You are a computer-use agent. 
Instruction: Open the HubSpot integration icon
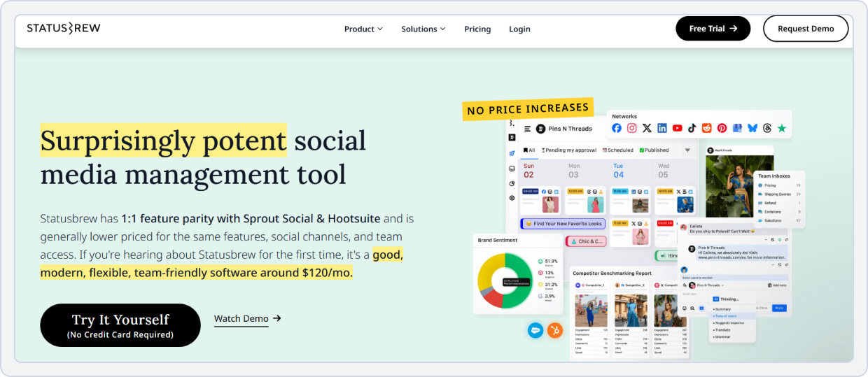tap(554, 330)
